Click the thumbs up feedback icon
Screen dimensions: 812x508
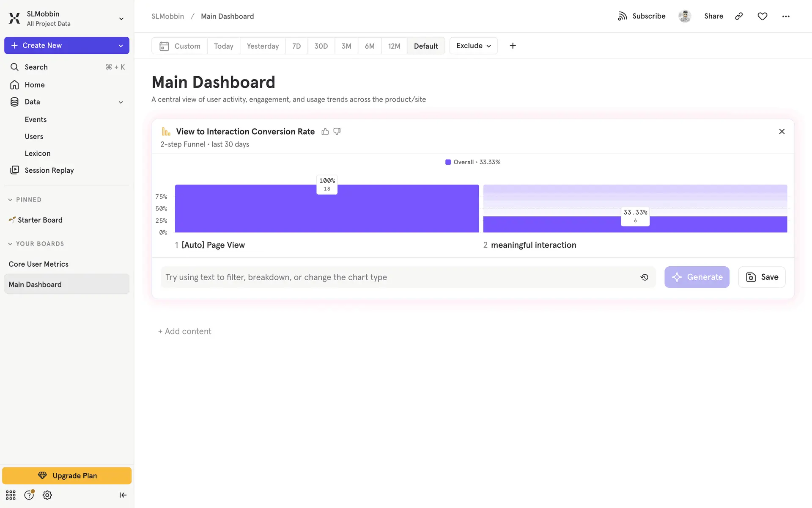pos(325,132)
